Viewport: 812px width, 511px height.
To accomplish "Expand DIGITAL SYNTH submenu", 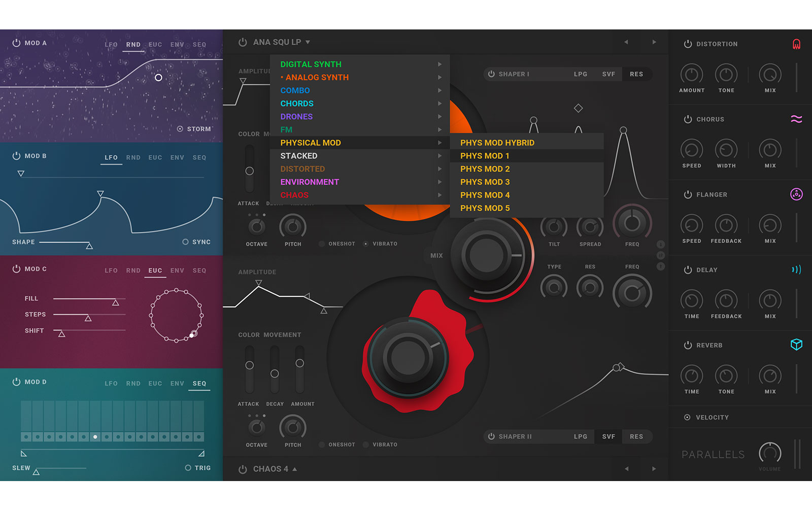I will coord(360,64).
